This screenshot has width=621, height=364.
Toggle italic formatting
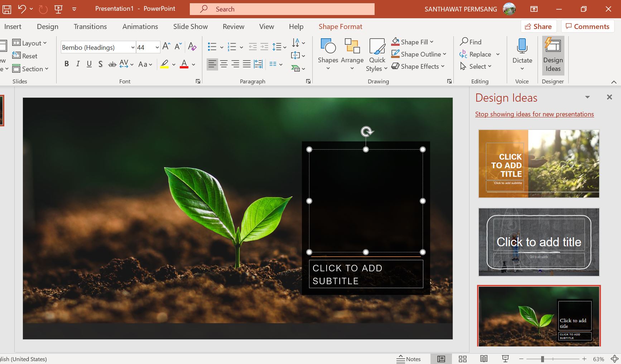point(77,64)
